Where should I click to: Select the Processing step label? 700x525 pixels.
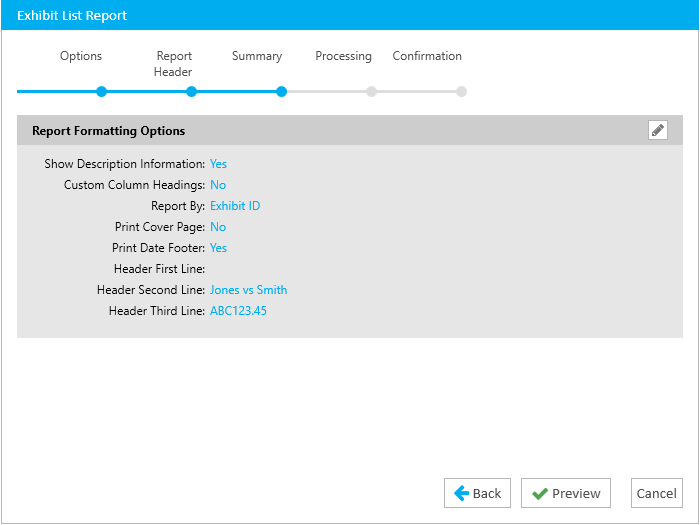pyautogui.click(x=343, y=56)
